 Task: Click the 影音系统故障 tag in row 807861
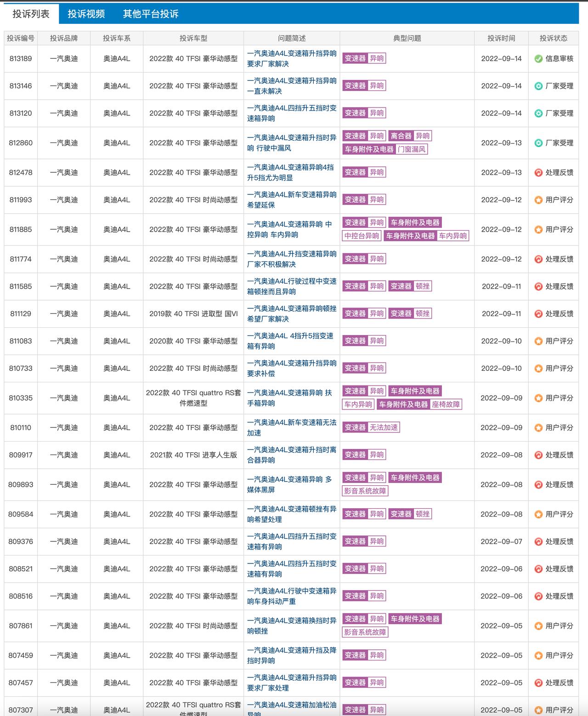pyautogui.click(x=365, y=632)
